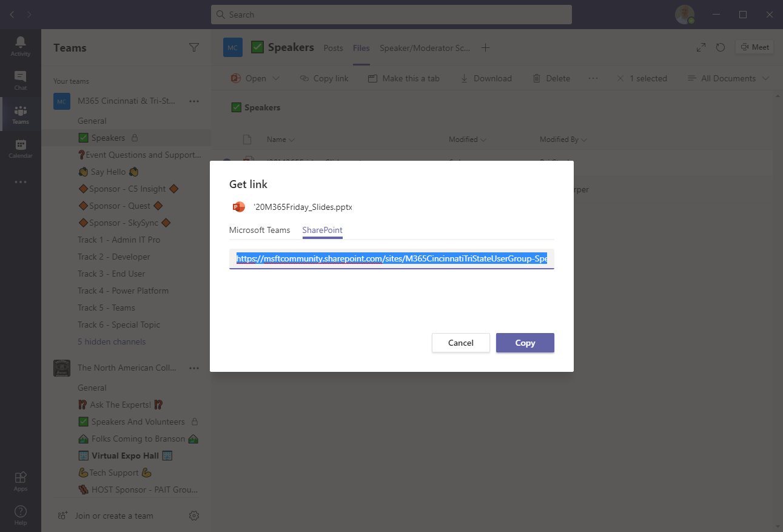Switch to the Chat view
This screenshot has height=532, width=783.
point(20,79)
